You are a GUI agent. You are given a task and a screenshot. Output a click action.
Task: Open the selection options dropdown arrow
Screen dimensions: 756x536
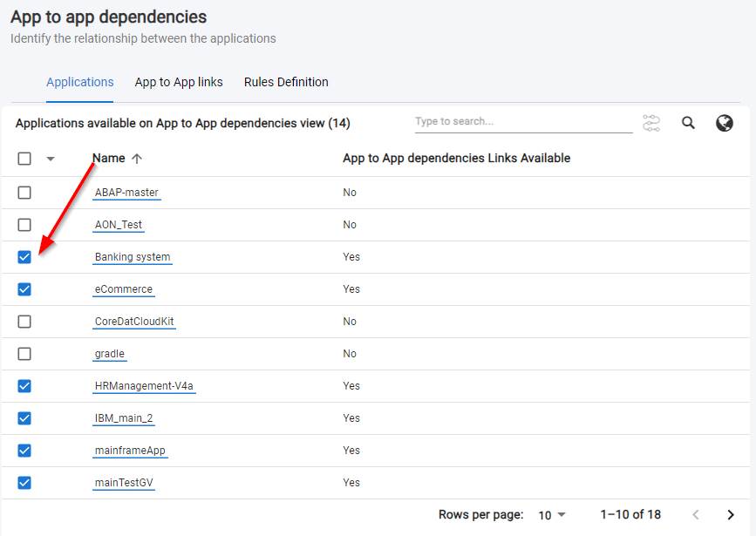tap(51, 159)
